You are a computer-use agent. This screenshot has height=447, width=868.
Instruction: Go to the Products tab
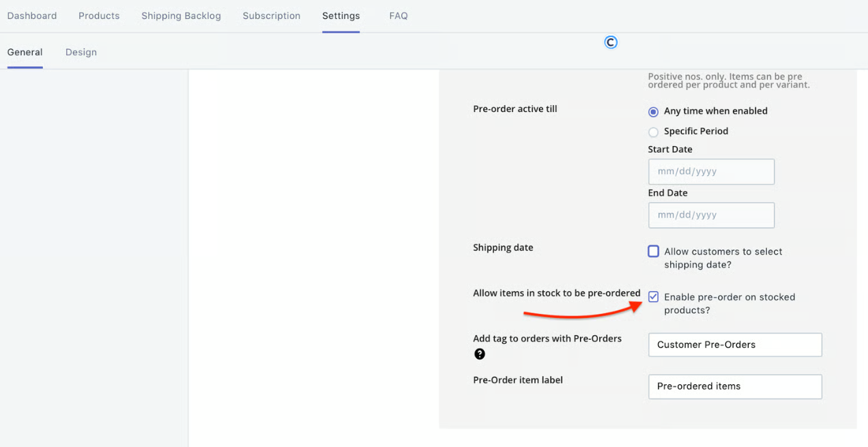pos(99,16)
